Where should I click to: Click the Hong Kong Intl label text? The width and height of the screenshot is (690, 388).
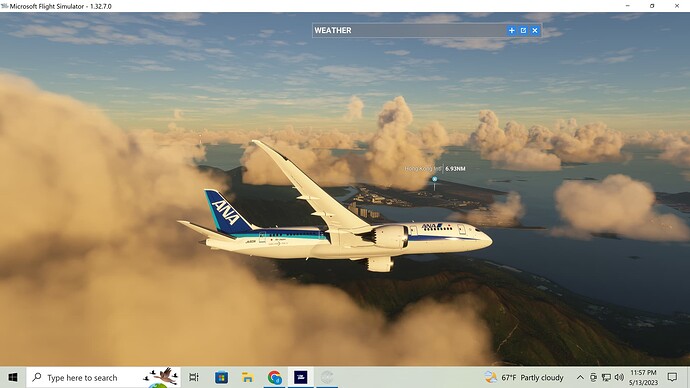point(423,168)
